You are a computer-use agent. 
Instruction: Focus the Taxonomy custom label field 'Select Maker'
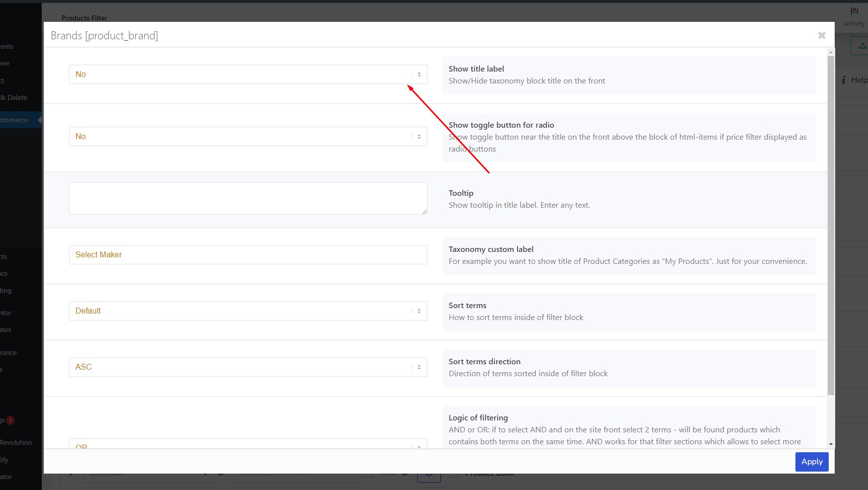click(x=248, y=254)
